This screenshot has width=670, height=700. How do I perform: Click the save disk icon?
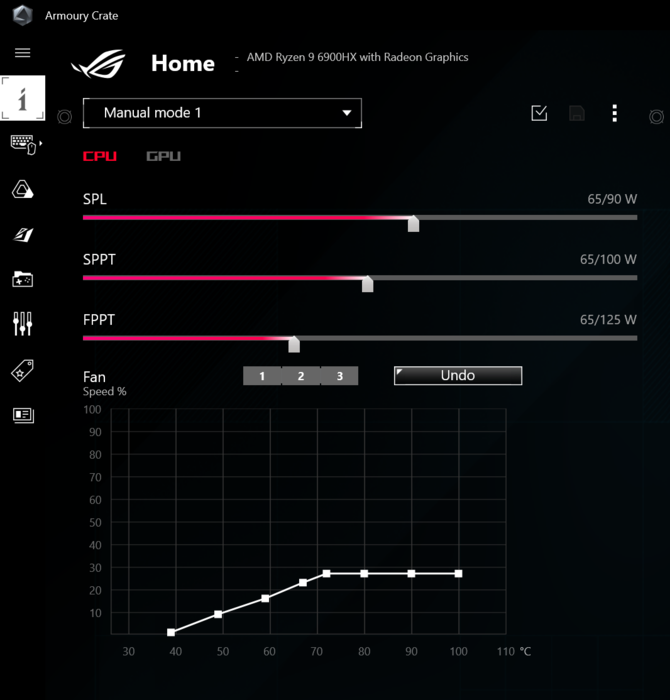click(577, 113)
